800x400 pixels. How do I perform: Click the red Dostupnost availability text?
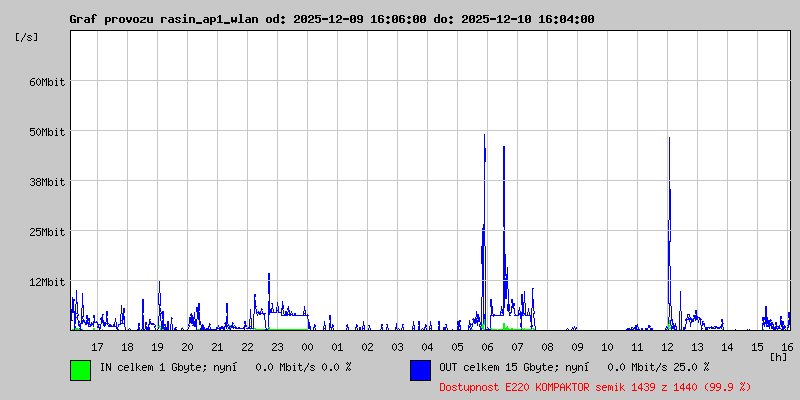(595, 387)
